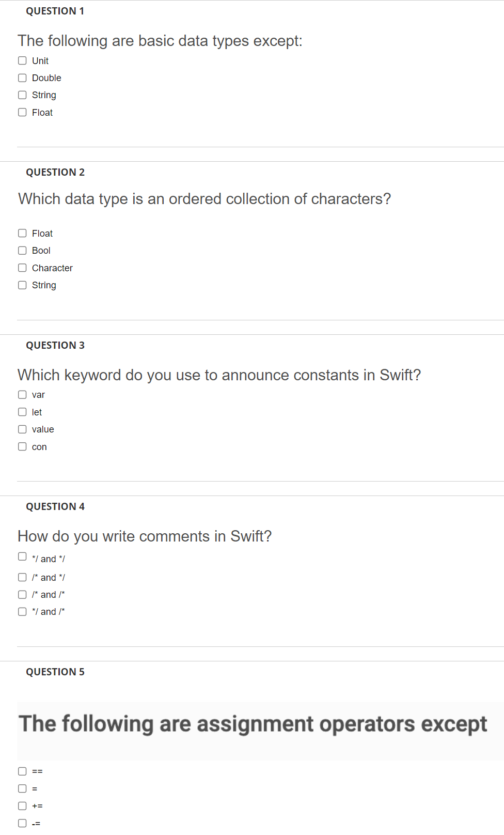The width and height of the screenshot is (504, 835).
Task: Check Float option in Question 2
Action: tap(22, 233)
